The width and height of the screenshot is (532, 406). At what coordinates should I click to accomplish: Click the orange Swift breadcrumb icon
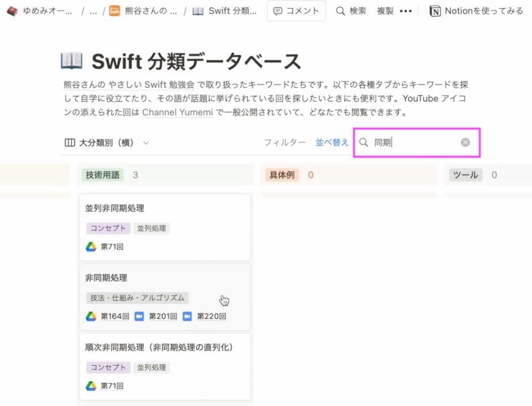[x=114, y=11]
